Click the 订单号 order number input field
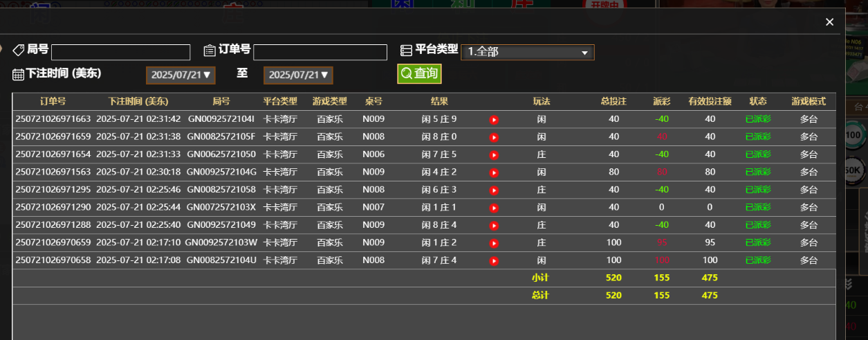Screen dimensions: 868x340 coord(320,53)
